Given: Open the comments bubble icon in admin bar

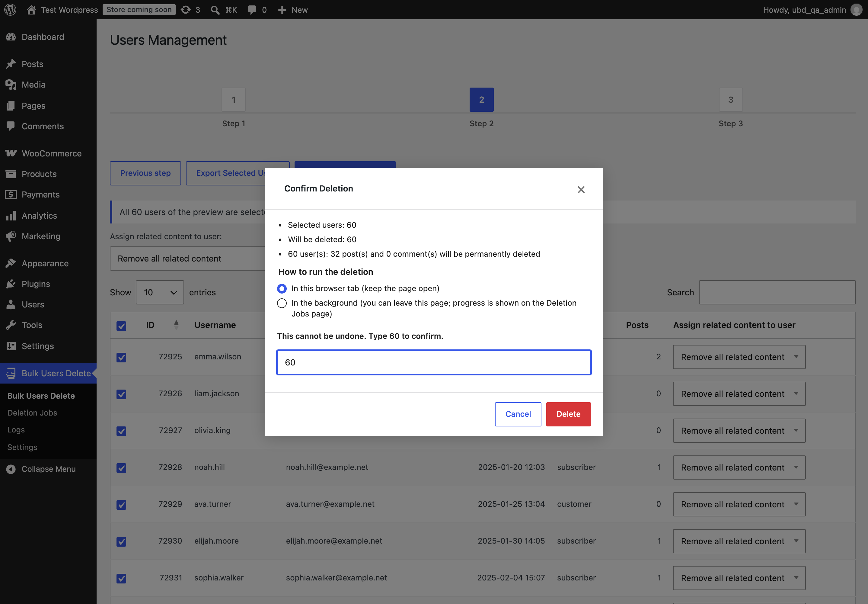Looking at the screenshot, I should click(252, 10).
